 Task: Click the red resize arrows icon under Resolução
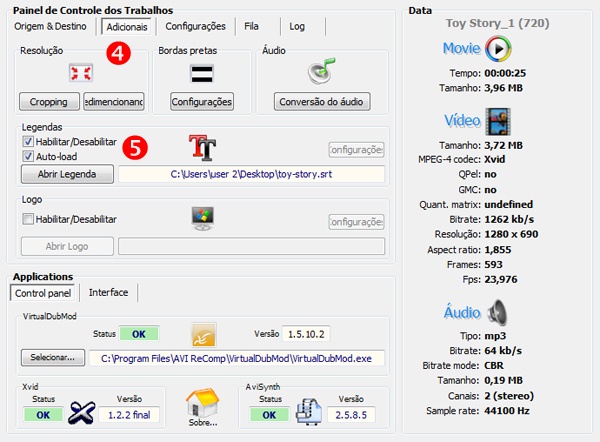(x=80, y=72)
